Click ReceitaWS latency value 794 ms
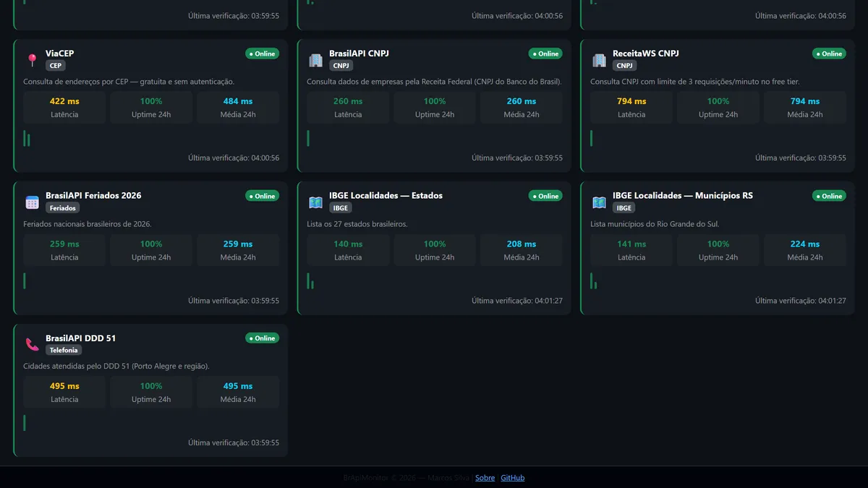Image resolution: width=868 pixels, height=488 pixels. pyautogui.click(x=631, y=101)
